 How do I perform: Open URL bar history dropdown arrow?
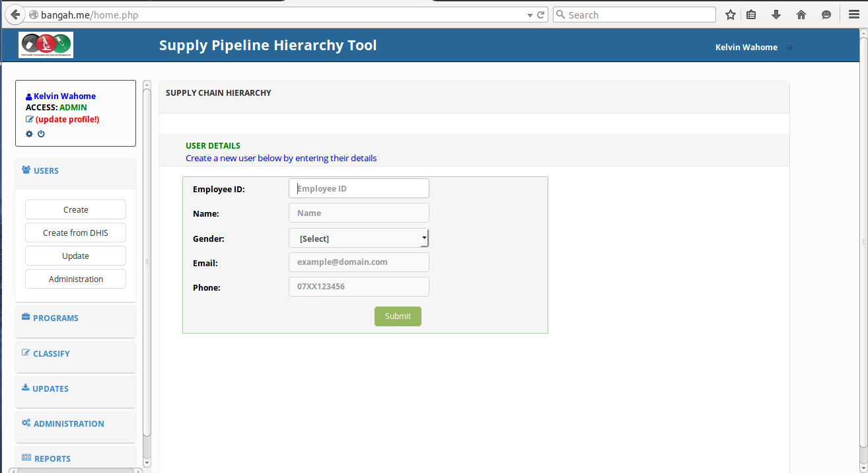click(530, 15)
